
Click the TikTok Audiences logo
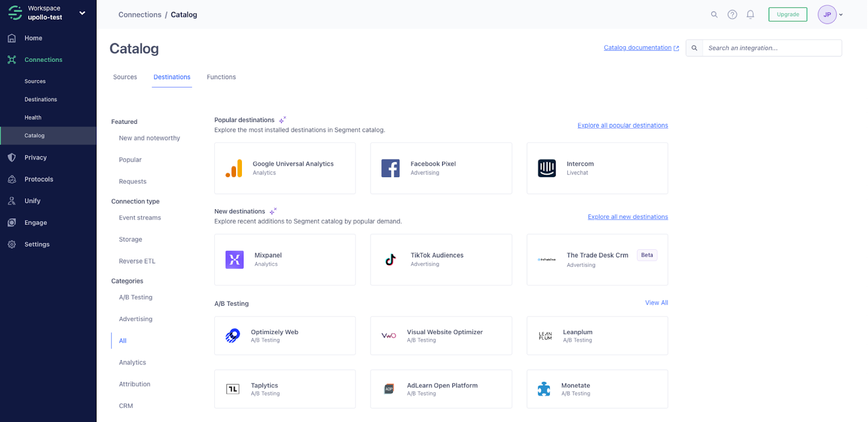tap(391, 260)
